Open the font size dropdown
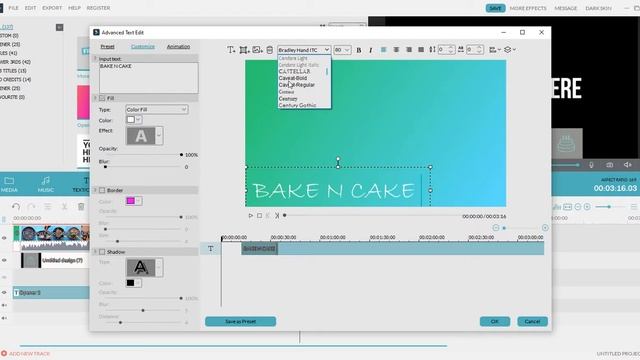The image size is (640, 360). (342, 50)
